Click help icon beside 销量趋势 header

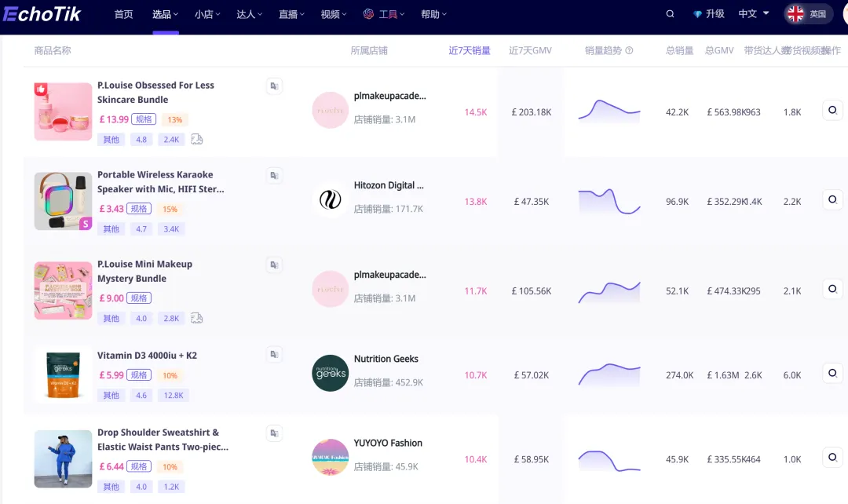click(629, 50)
